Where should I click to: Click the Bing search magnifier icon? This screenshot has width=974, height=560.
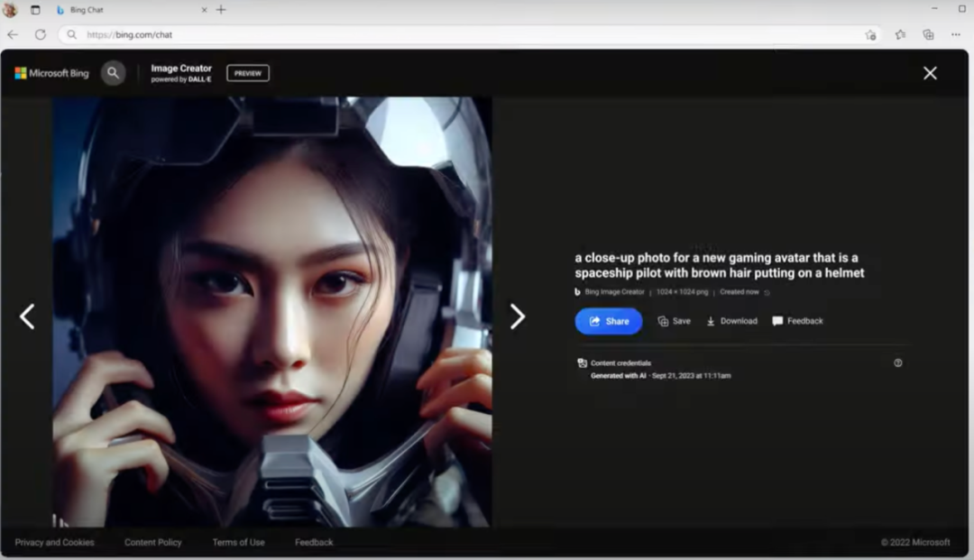click(113, 73)
